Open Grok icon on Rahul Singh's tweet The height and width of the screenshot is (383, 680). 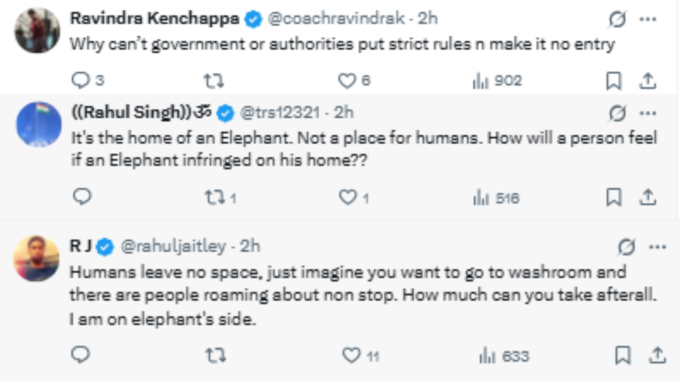(x=617, y=113)
